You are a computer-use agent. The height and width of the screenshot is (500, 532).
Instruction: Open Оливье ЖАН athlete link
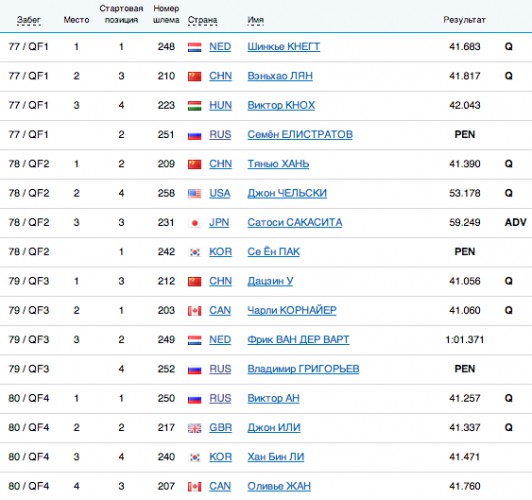pyautogui.click(x=279, y=486)
